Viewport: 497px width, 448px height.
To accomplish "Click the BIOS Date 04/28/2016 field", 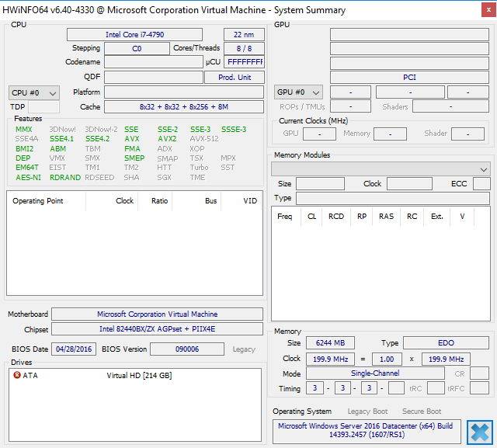I will point(74,349).
